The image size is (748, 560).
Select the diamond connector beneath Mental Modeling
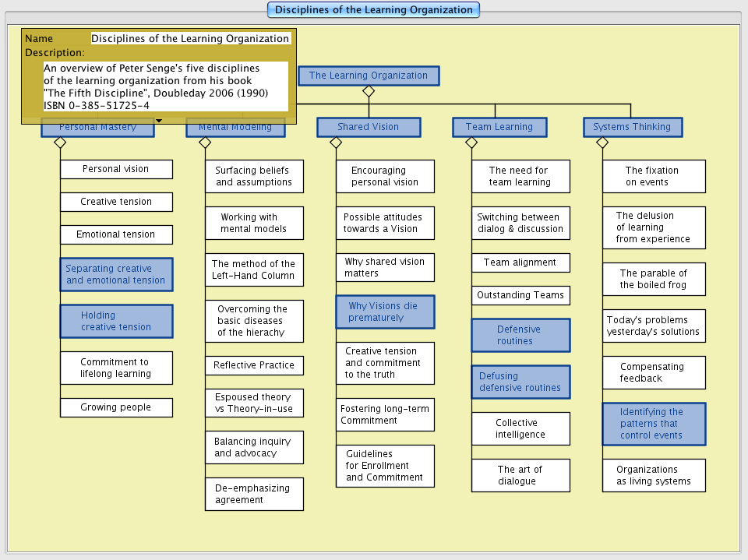[x=205, y=143]
